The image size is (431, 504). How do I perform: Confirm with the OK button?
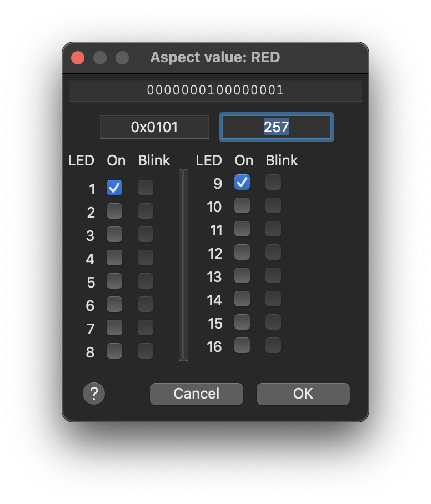pos(303,394)
